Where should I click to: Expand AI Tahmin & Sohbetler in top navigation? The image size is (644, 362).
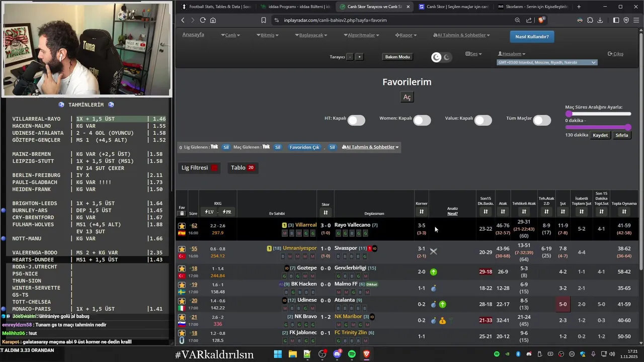(461, 35)
